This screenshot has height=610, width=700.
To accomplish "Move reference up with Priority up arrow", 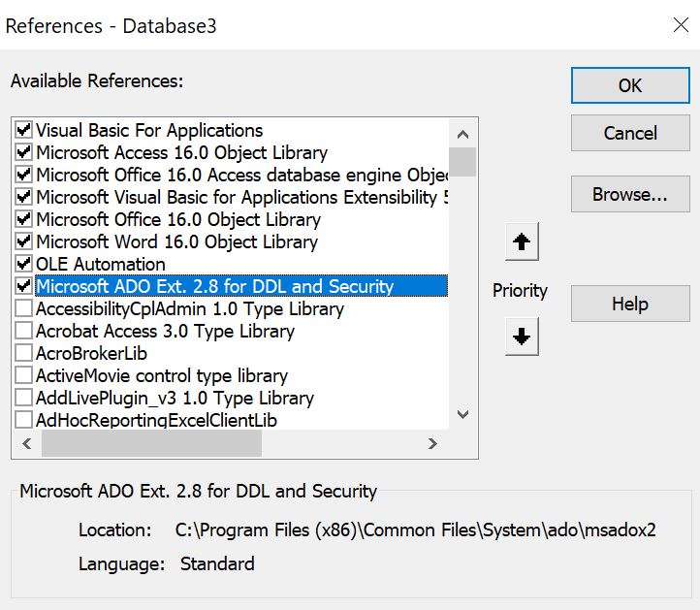I will point(522,241).
